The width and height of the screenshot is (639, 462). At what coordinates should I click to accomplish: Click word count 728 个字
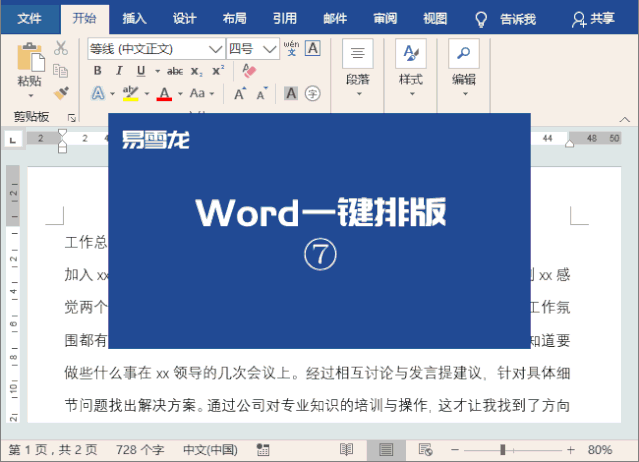pos(140,450)
